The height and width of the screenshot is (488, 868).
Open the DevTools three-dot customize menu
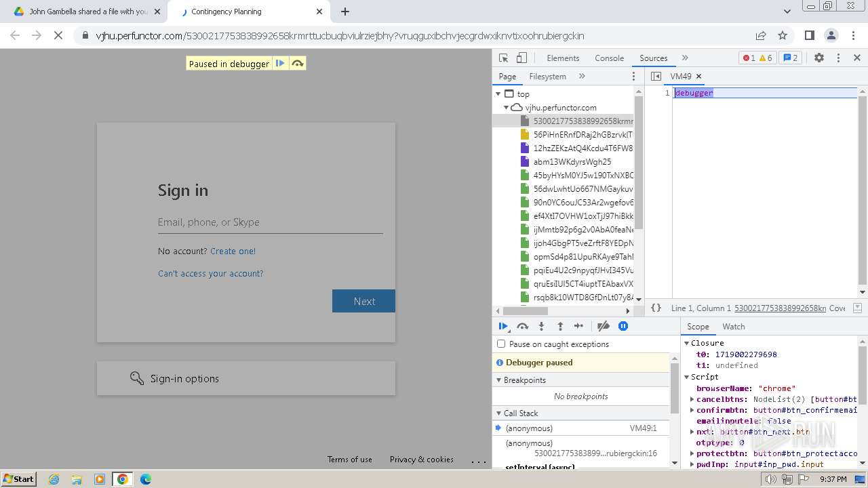(x=838, y=58)
